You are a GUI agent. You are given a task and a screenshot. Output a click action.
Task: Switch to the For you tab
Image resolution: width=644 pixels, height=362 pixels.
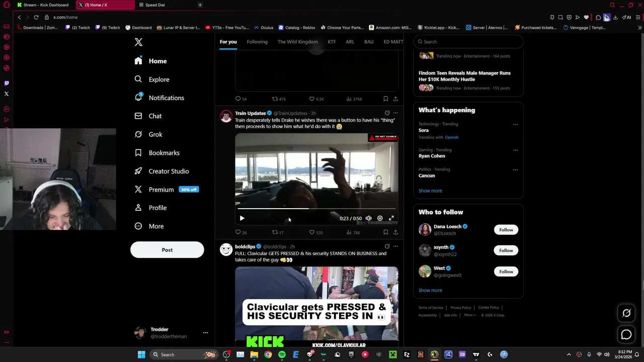click(x=228, y=42)
